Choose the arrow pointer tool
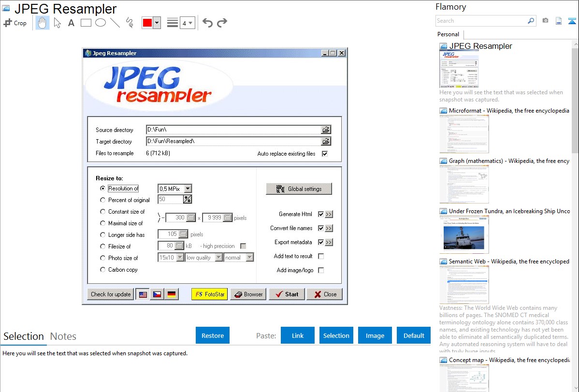 [57, 23]
